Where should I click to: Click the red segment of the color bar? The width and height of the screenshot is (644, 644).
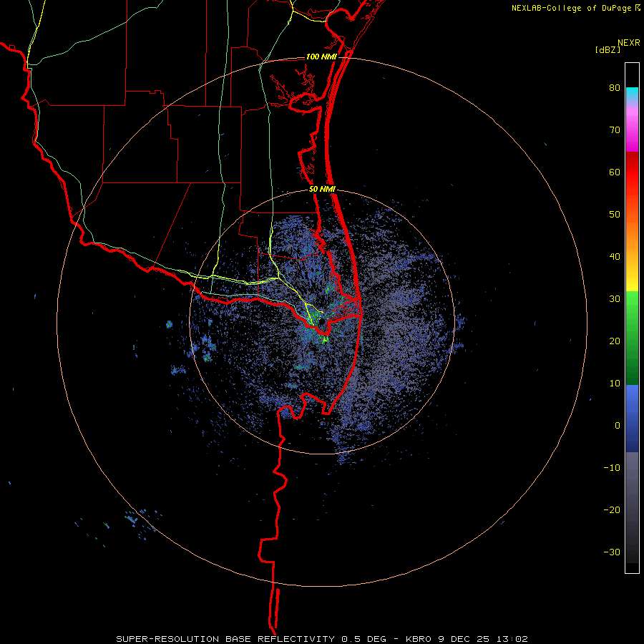tap(632, 177)
